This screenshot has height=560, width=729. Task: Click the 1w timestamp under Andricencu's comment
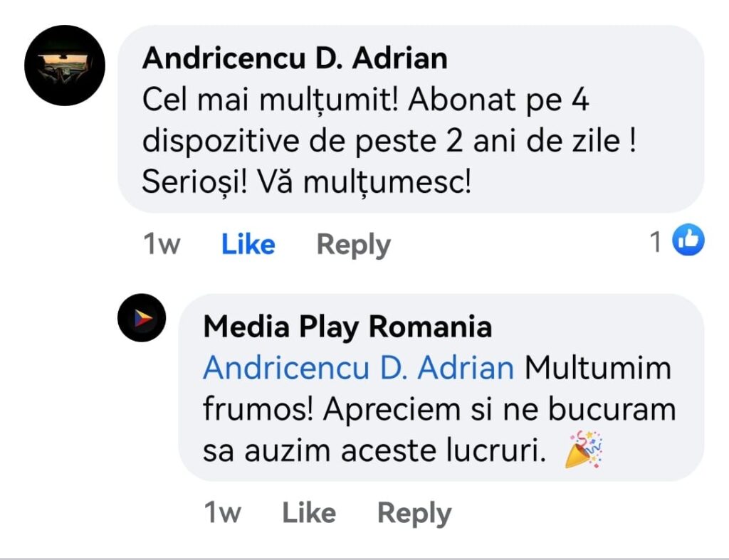point(162,244)
